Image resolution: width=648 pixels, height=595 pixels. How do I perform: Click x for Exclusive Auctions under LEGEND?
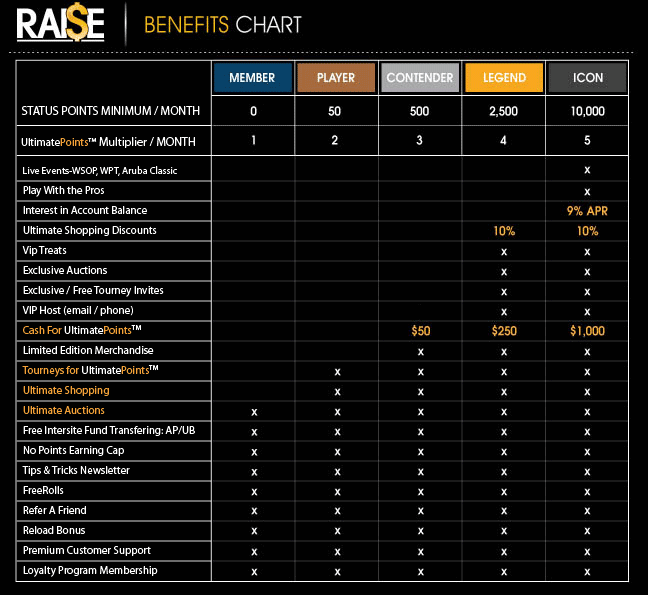click(504, 272)
